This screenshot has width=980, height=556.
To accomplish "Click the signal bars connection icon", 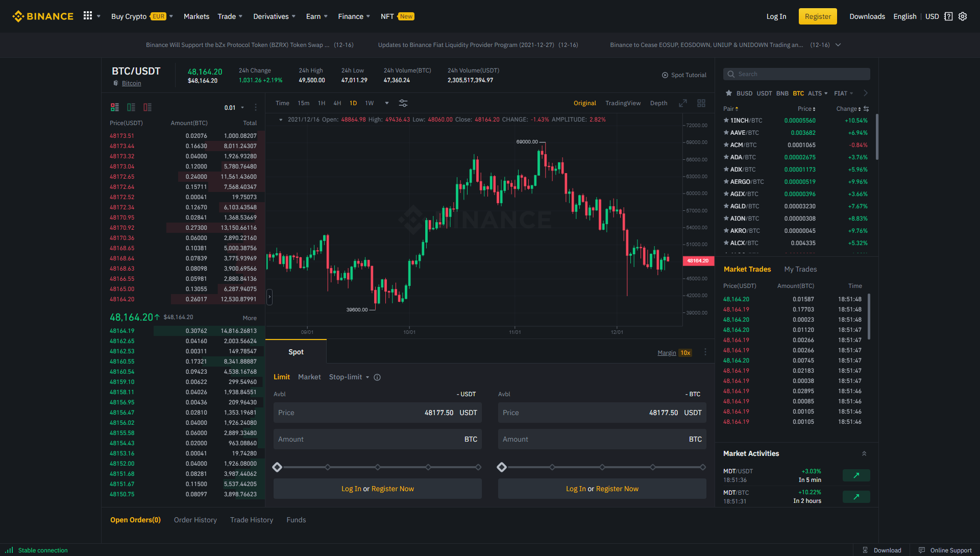I will point(9,550).
